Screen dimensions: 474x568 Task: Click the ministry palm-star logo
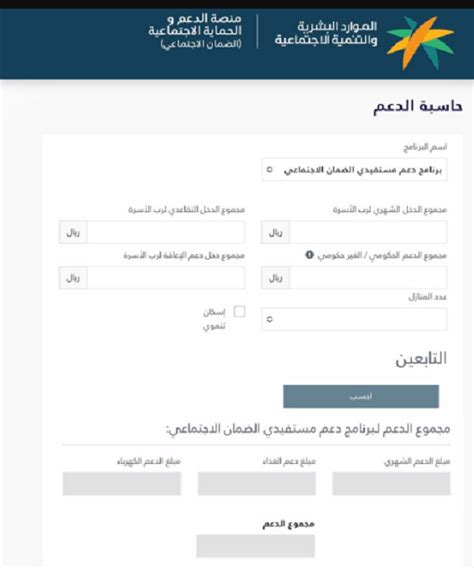click(420, 43)
